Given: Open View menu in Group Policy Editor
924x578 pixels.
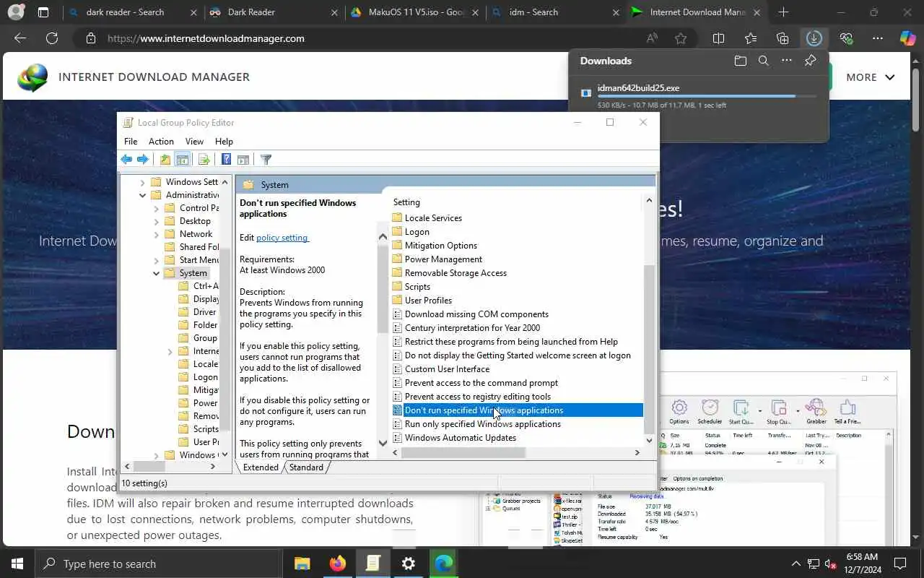Looking at the screenshot, I should (194, 142).
